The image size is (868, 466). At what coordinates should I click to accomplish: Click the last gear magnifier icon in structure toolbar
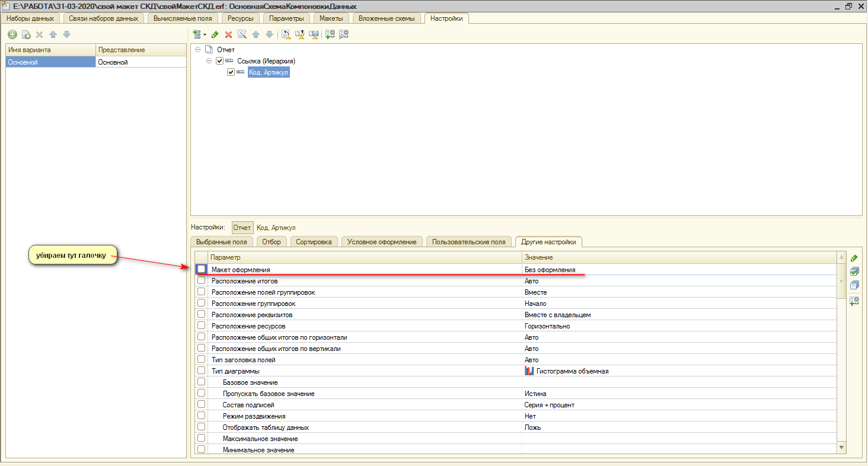(344, 35)
